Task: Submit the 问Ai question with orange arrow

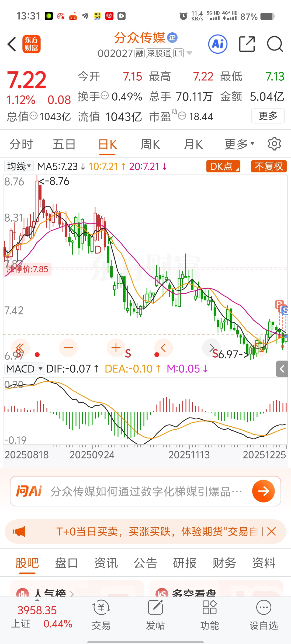Action: click(x=263, y=491)
